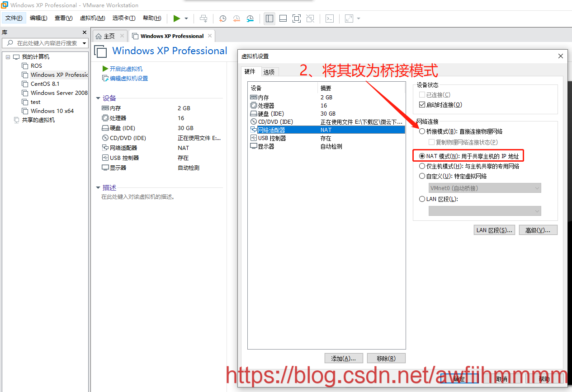Click the revert to snapshot icon

click(x=236, y=19)
